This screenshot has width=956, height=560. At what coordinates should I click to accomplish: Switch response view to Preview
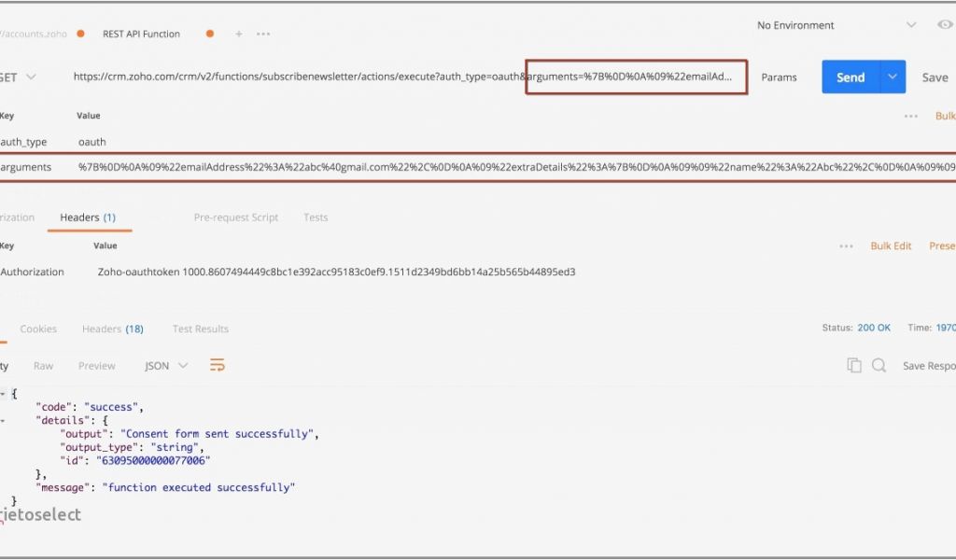(x=96, y=366)
